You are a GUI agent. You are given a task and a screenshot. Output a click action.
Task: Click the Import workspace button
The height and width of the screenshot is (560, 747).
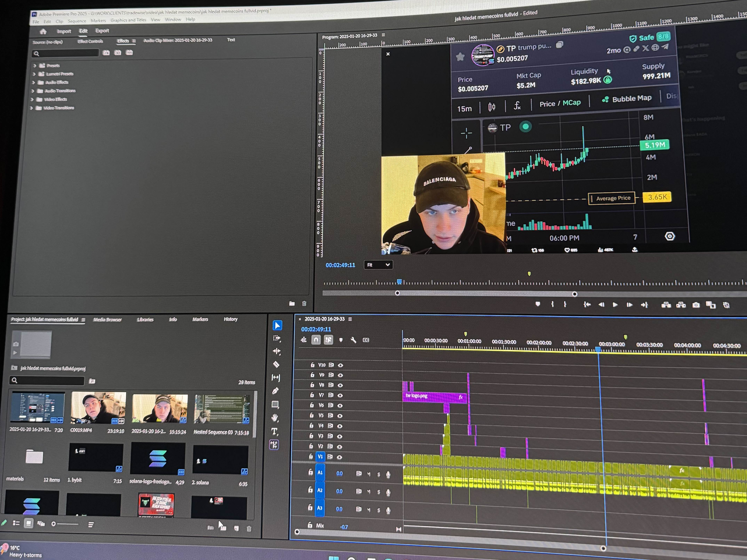tap(64, 31)
